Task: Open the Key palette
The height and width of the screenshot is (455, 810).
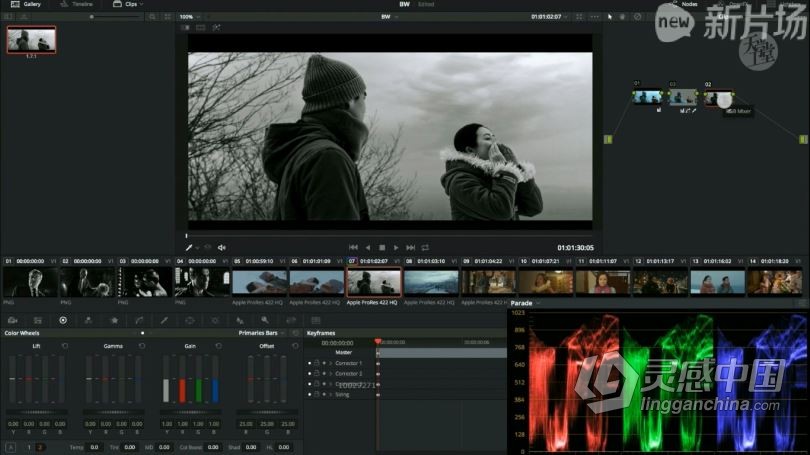Action: pyautogui.click(x=265, y=320)
